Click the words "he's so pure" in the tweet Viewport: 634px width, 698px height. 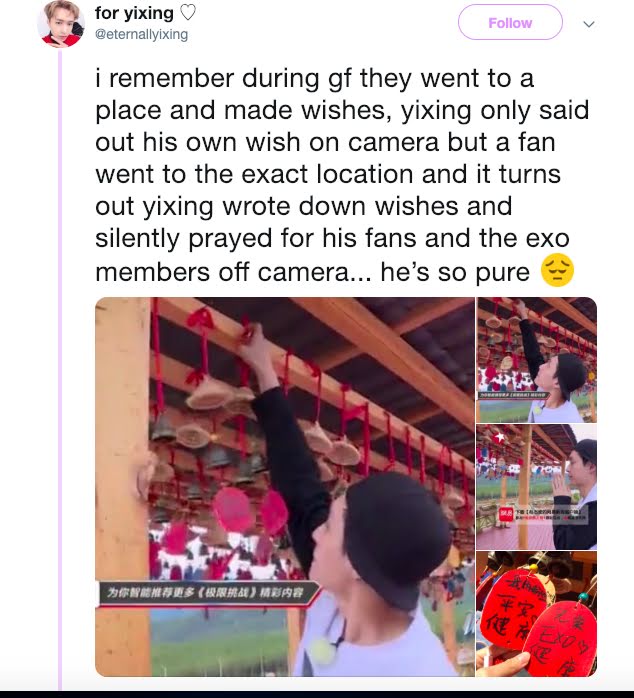coord(455,272)
